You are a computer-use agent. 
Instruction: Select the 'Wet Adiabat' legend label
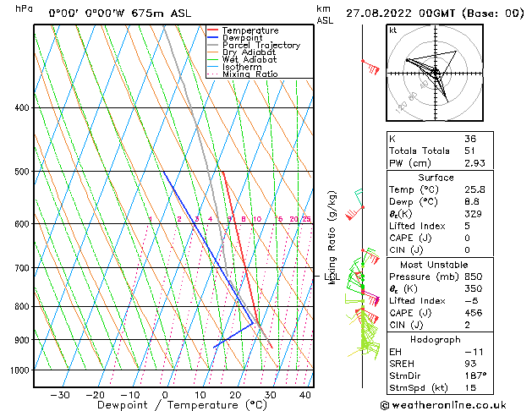tap(250, 59)
